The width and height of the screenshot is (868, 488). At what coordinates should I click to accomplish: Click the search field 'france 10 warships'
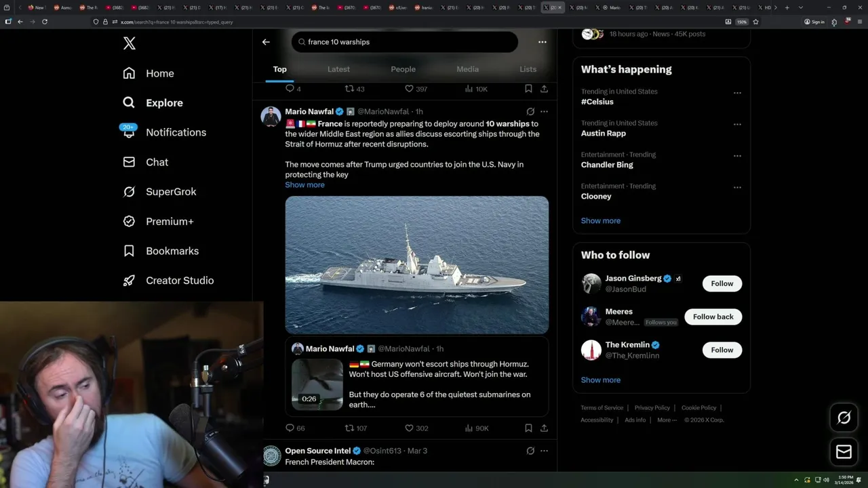(x=405, y=42)
